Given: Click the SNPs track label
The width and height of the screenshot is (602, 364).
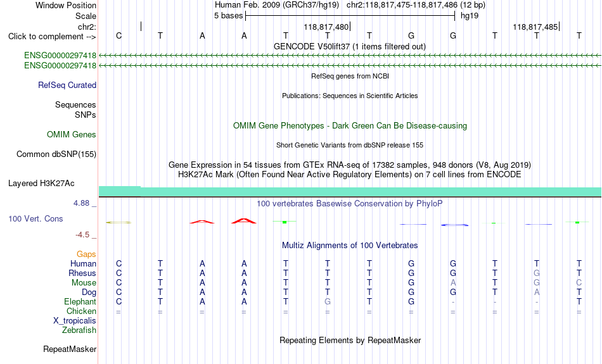Looking at the screenshot, I should (86, 115).
